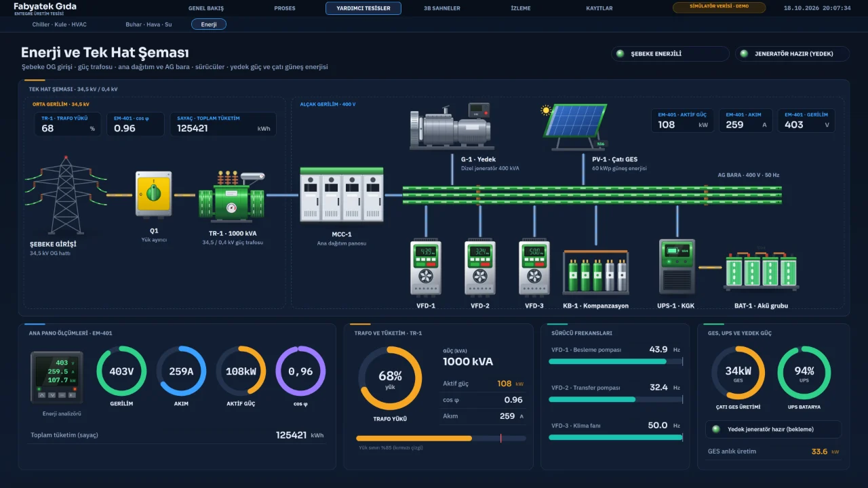Select the VFD-1 drive unit

pos(426,268)
